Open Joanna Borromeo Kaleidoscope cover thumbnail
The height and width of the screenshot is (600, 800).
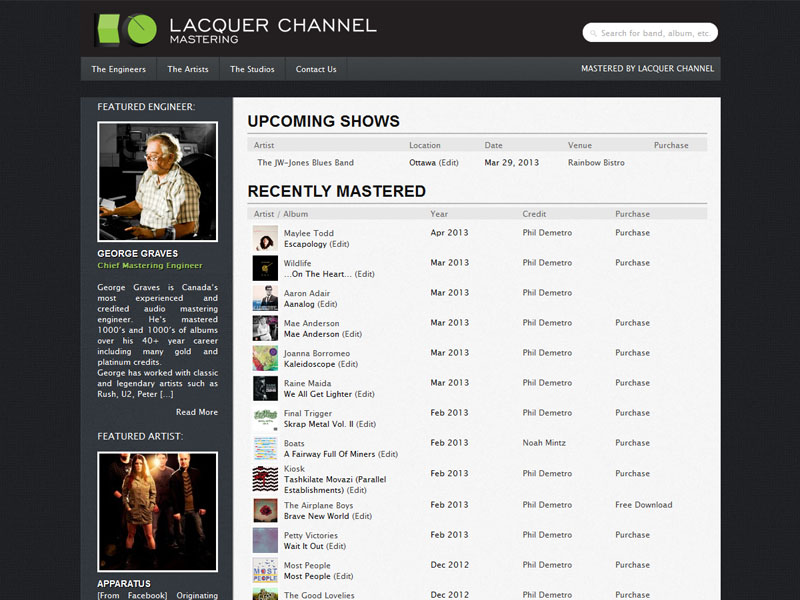click(265, 358)
